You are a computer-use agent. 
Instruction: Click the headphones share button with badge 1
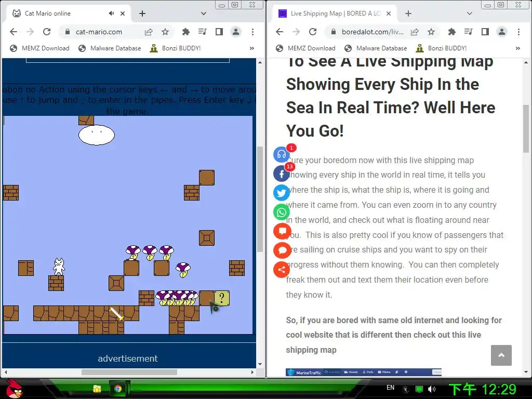click(x=282, y=154)
